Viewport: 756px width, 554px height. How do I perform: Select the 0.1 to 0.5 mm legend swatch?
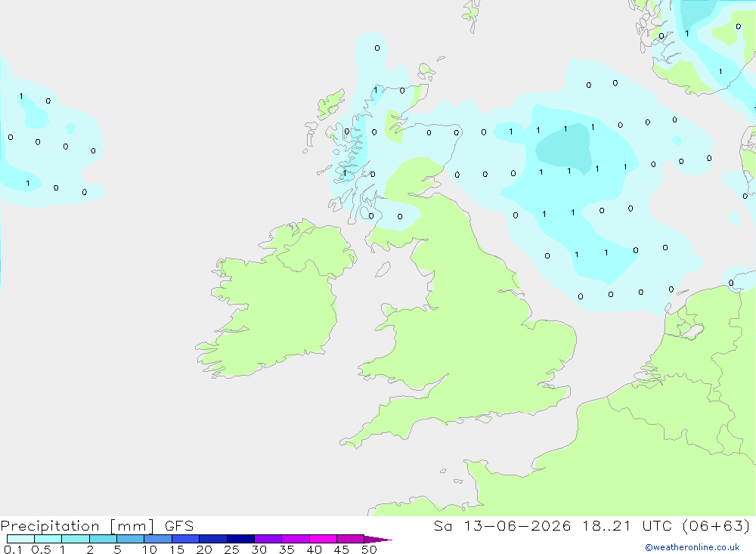coord(20,539)
